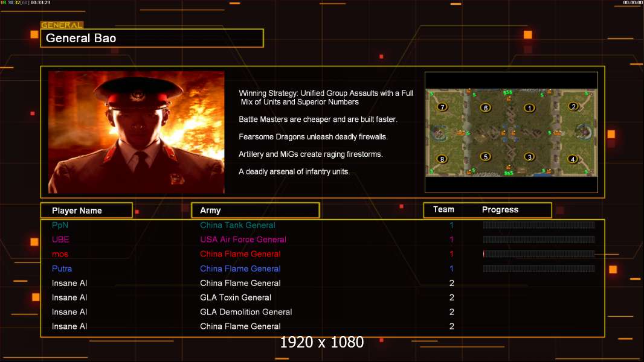Click team number for PpN

coord(451,225)
